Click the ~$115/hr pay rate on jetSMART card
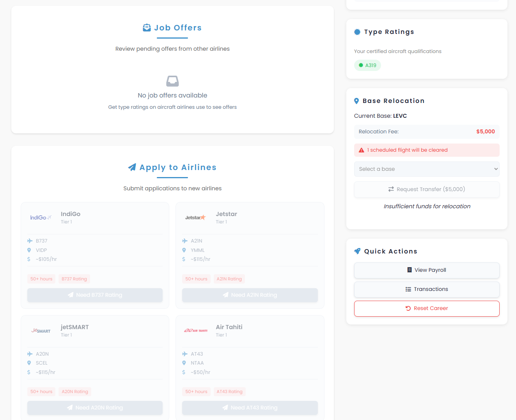Image resolution: width=516 pixels, height=420 pixels. (46, 372)
